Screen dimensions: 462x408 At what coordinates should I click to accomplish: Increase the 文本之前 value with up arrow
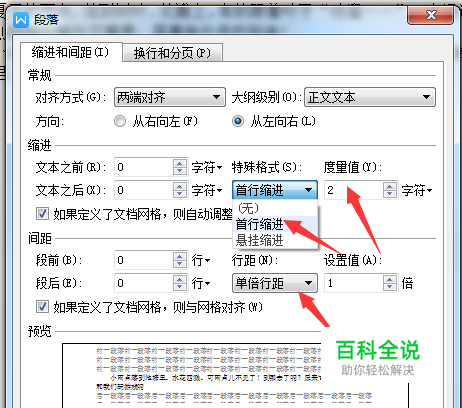[180, 163]
